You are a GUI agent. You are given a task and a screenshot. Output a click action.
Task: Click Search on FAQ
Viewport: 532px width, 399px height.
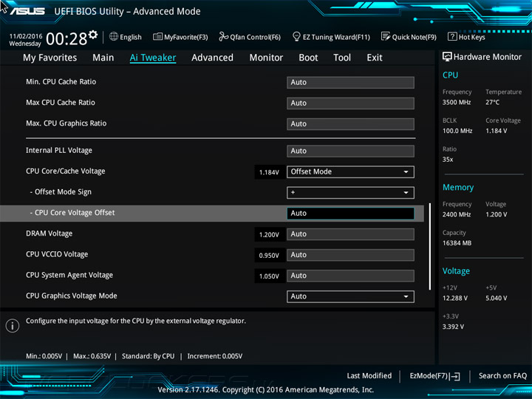tap(502, 375)
